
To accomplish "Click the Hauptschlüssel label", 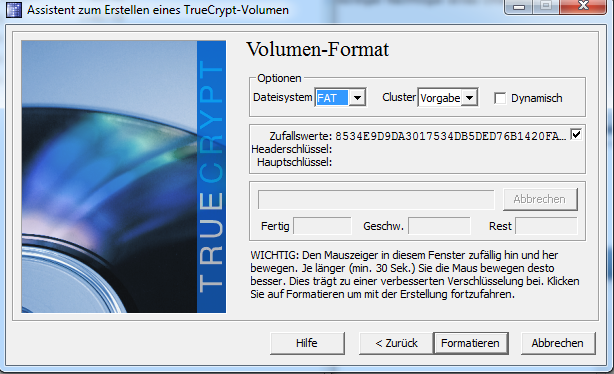I will tap(294, 162).
